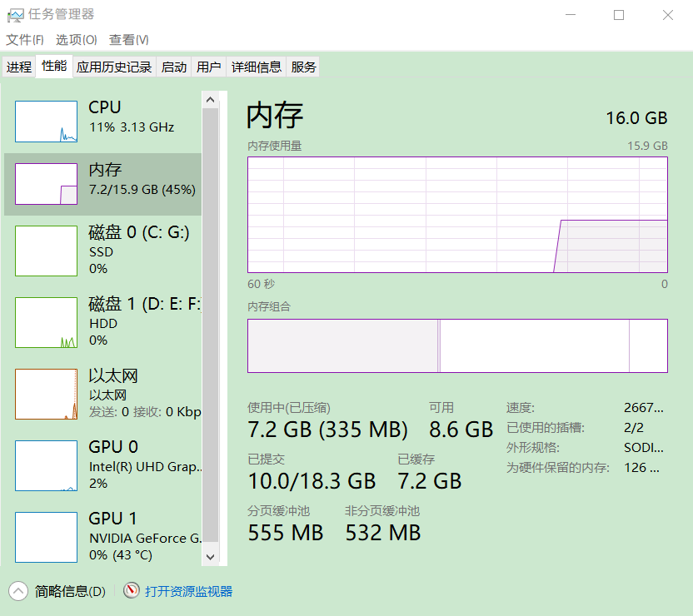The image size is (693, 616).
Task: Open 磁盘 0 (C: G:) SSD performance
Action: pyautogui.click(x=46, y=251)
